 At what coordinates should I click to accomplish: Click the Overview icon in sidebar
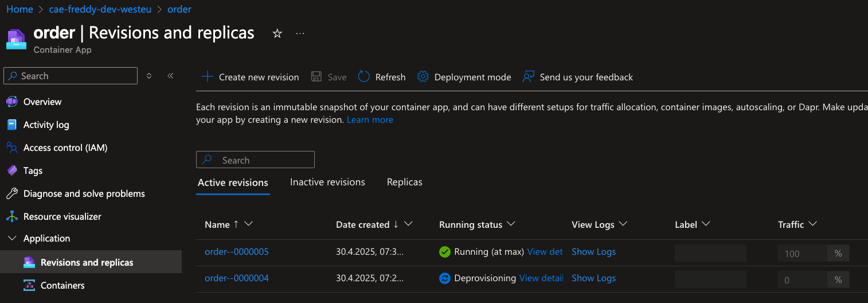point(12,102)
